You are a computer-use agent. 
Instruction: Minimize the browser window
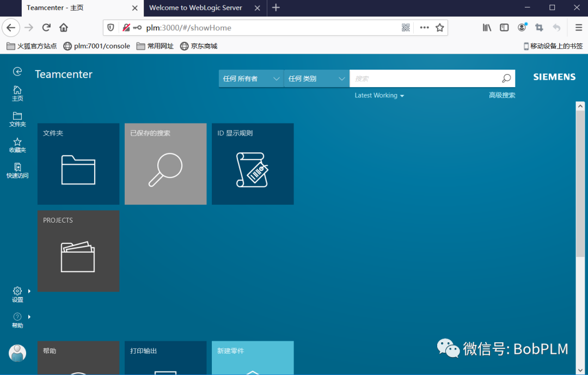[527, 8]
